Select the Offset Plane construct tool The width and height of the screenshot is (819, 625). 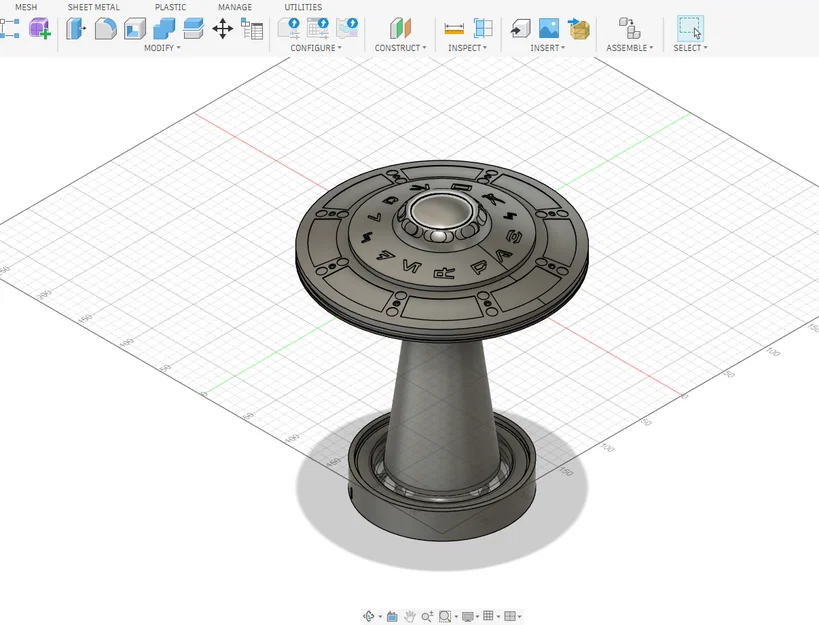[401, 28]
